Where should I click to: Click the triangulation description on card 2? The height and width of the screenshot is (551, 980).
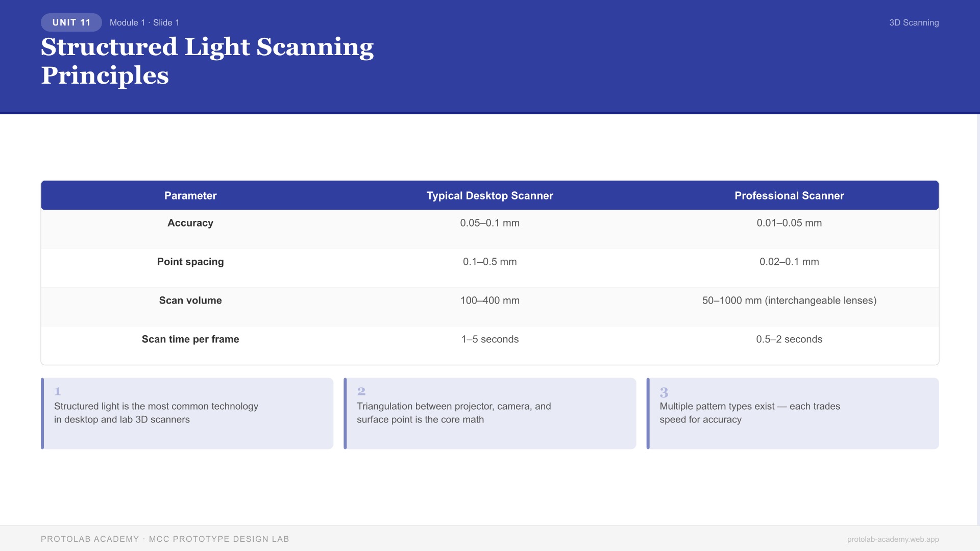[454, 413]
